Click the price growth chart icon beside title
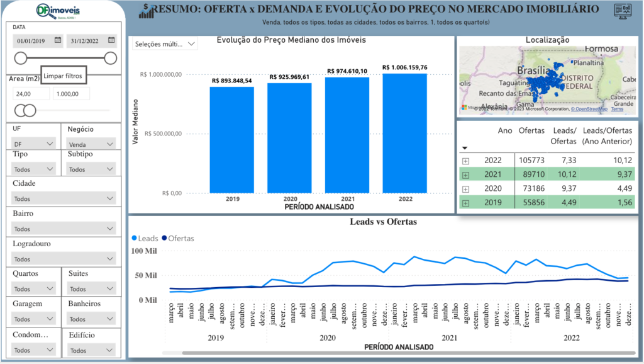The image size is (644, 364). click(146, 10)
